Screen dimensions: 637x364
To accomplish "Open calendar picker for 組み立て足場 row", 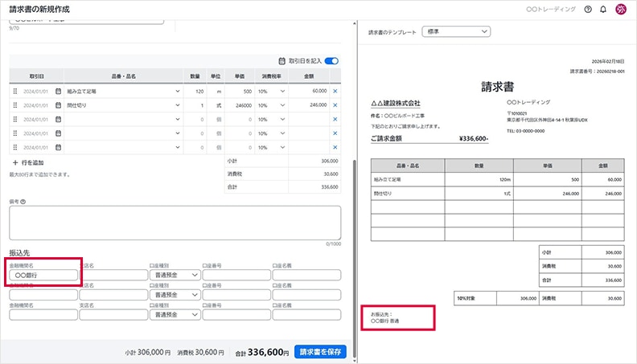I will click(x=58, y=91).
